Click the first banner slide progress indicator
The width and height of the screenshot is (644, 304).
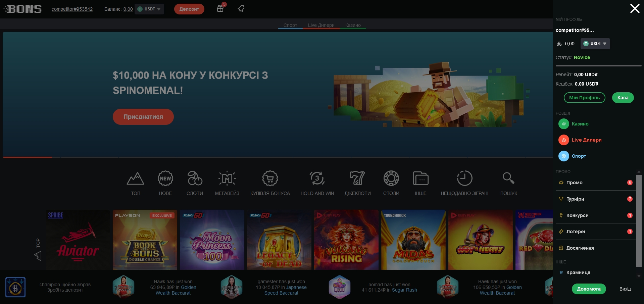tap(32, 157)
